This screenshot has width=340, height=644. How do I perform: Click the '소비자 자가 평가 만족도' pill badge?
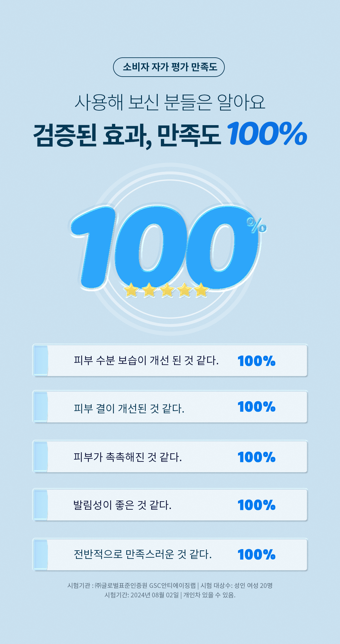click(169, 67)
